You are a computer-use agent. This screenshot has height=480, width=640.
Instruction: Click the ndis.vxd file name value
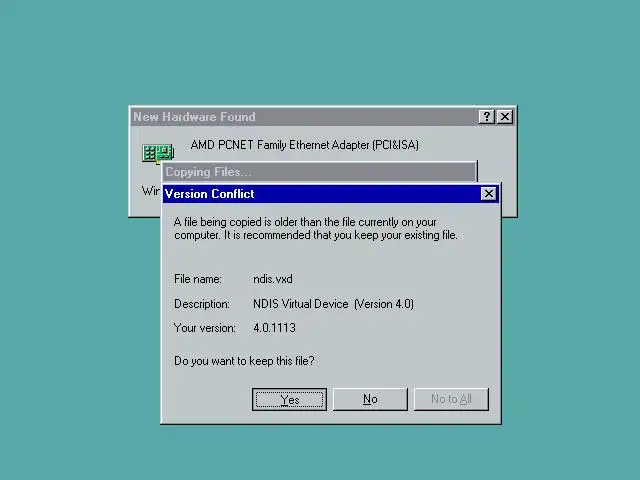pos(273,279)
